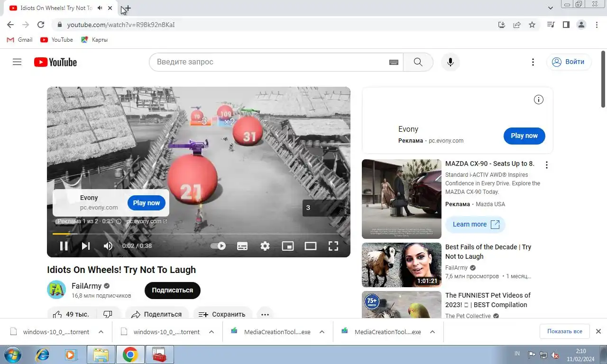Open the YouTube hamburger guide menu

tap(17, 62)
